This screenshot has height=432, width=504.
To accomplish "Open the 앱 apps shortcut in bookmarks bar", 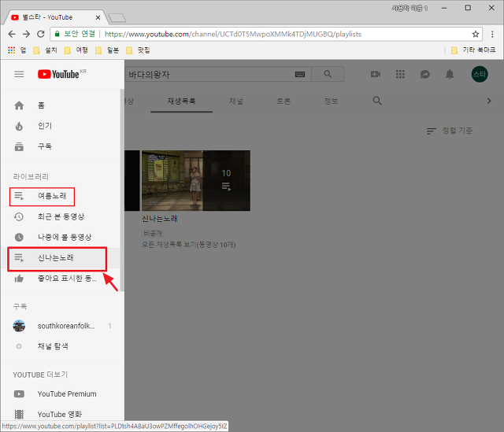I will click(17, 50).
